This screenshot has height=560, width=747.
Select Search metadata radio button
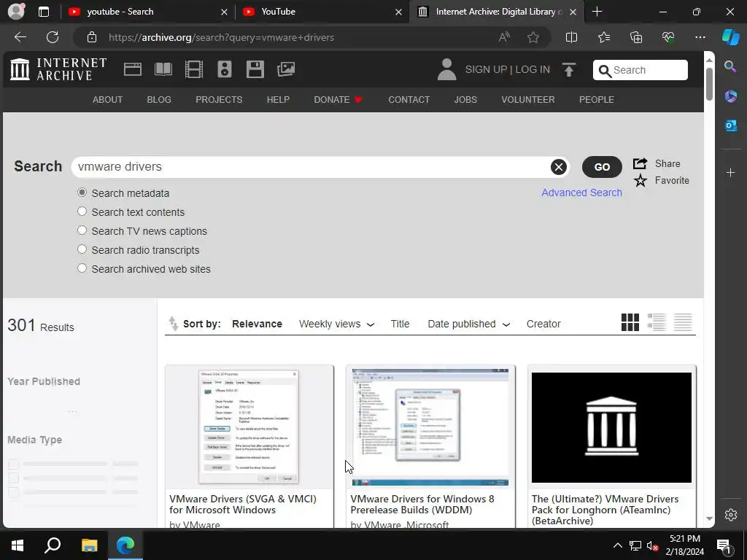tap(82, 192)
